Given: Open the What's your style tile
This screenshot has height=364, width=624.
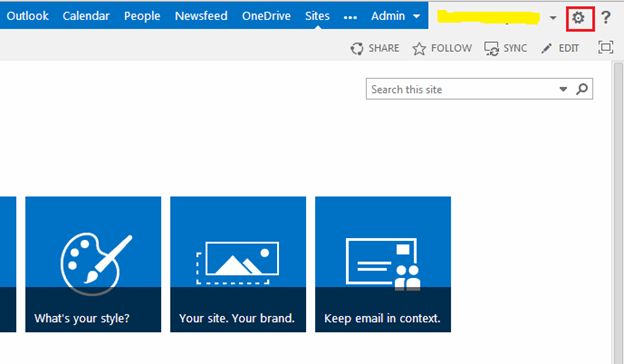Looking at the screenshot, I should coord(93,264).
